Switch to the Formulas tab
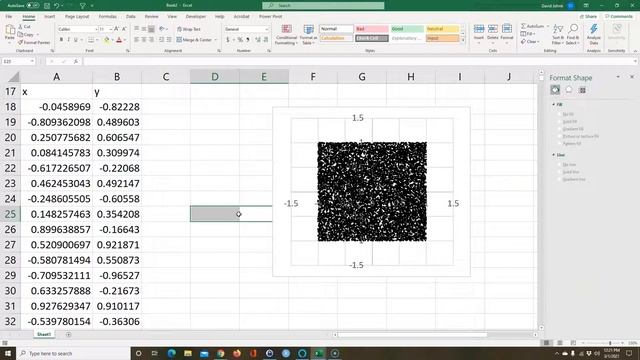The width and height of the screenshot is (640, 360). (107, 17)
